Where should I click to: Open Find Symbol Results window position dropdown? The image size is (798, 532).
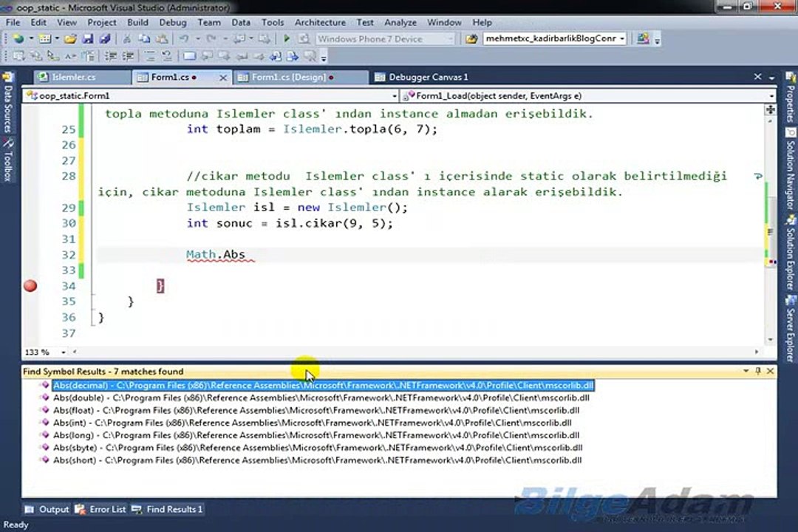point(746,371)
